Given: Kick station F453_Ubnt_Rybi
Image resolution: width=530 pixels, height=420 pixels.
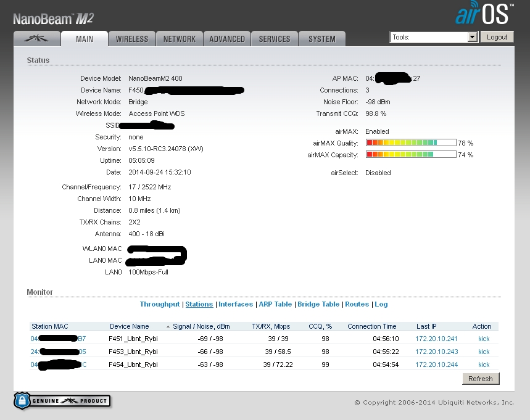Looking at the screenshot, I should coord(484,352).
